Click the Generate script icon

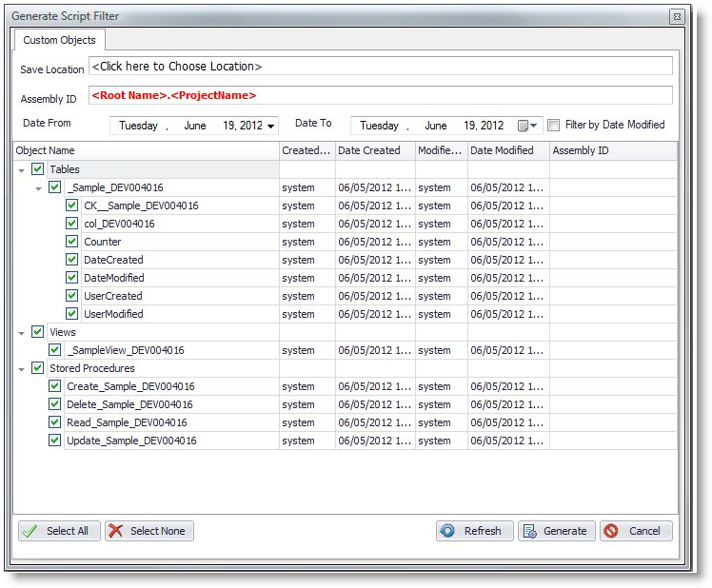click(x=530, y=531)
